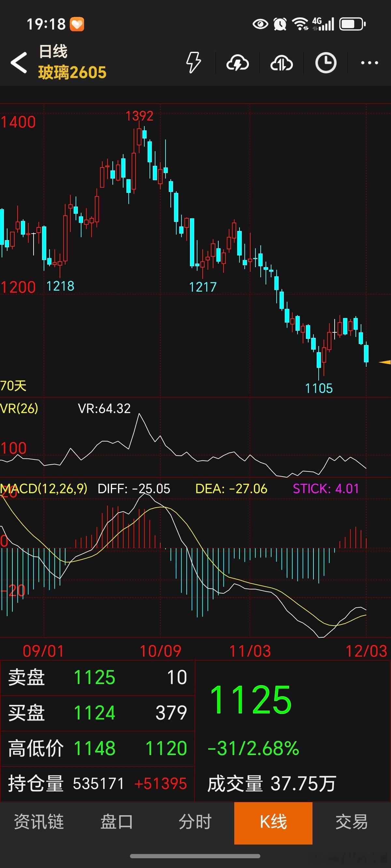The height and width of the screenshot is (868, 391).
Task: Tap the lightning bolt quick-order icon
Action: point(194,62)
